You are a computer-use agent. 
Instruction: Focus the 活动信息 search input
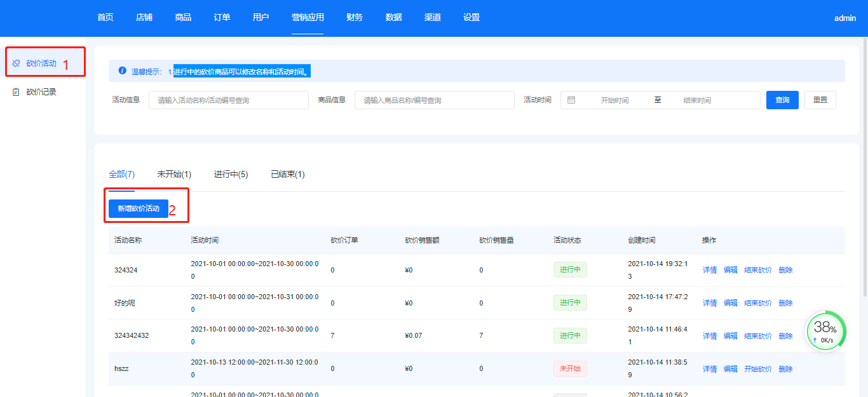229,100
